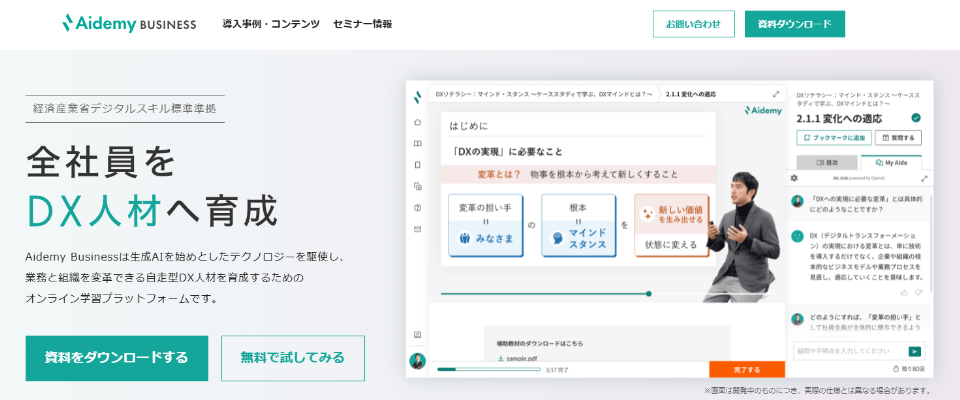Screen dimensions: 960x400
Task: Click the My Aide question input field
Action: click(x=849, y=351)
